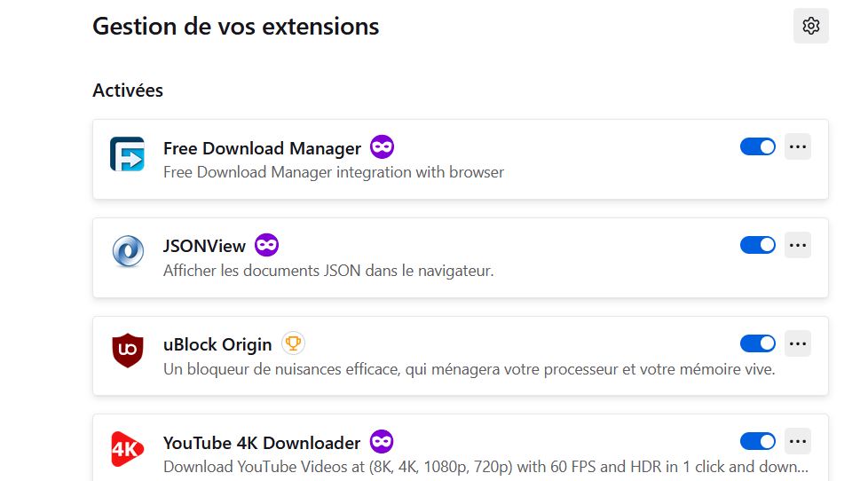Click private browsing badge beside Free Download Manager
Viewport: 868px width, 481px height.
(382, 147)
